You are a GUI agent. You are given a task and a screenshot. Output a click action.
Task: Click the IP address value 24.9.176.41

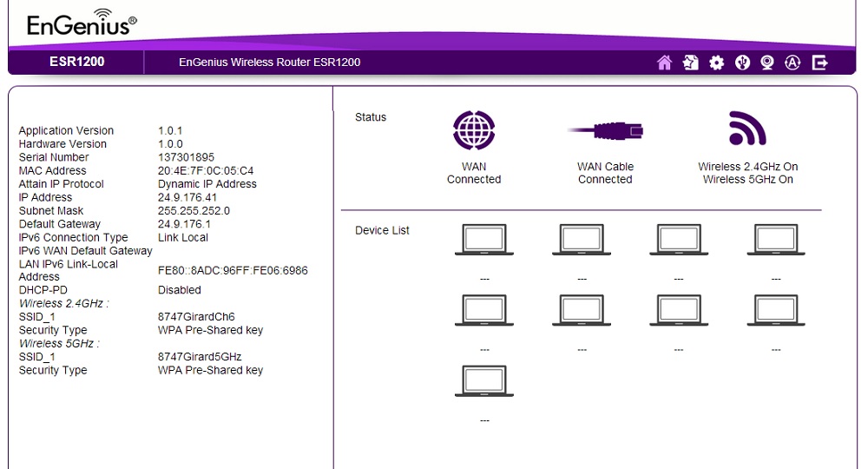(187, 197)
